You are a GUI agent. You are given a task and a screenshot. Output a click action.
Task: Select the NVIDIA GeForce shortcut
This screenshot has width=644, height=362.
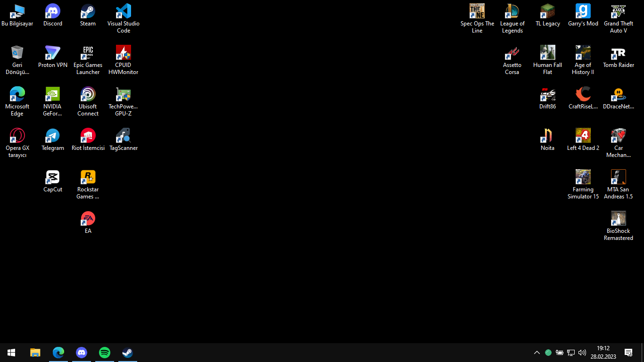coord(53,102)
